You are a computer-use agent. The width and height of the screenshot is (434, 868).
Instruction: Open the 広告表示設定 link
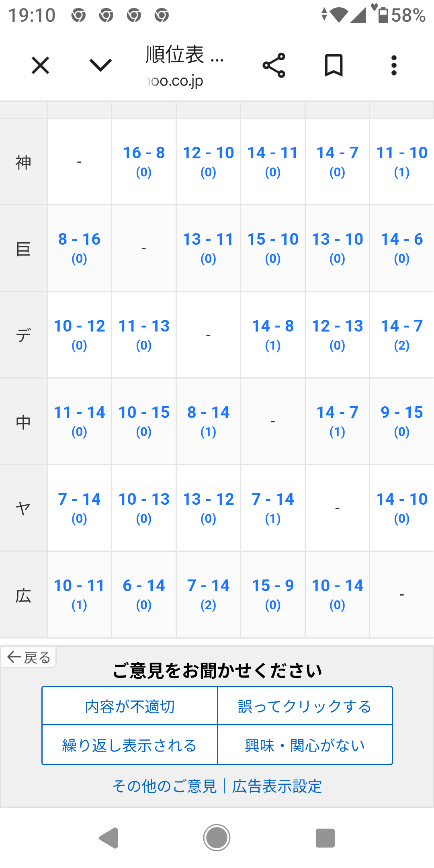pyautogui.click(x=277, y=786)
